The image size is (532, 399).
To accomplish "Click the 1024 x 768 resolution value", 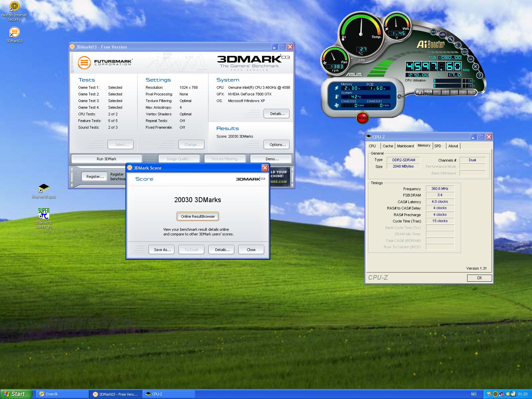I will coord(189,87).
